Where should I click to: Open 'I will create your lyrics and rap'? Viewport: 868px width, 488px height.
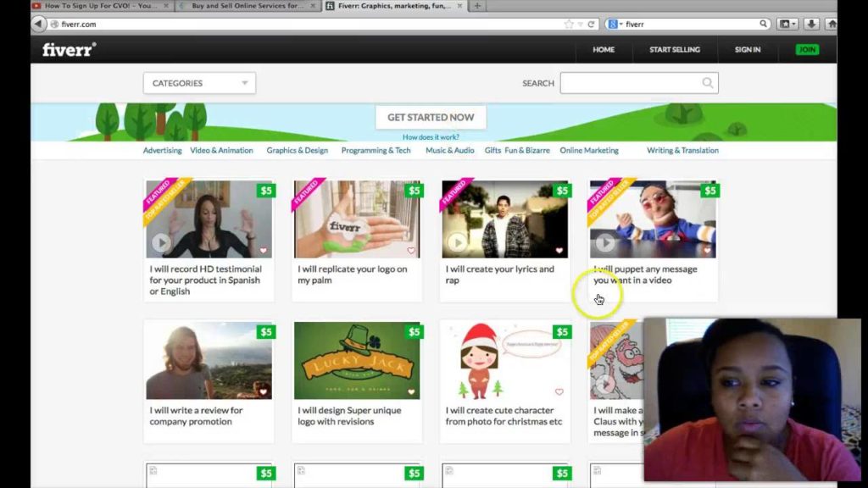499,274
